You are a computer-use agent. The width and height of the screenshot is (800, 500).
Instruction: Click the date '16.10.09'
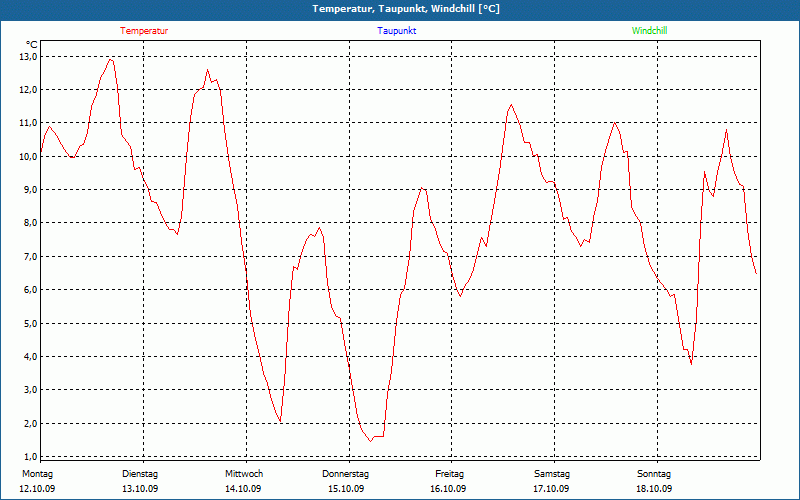[x=448, y=489]
